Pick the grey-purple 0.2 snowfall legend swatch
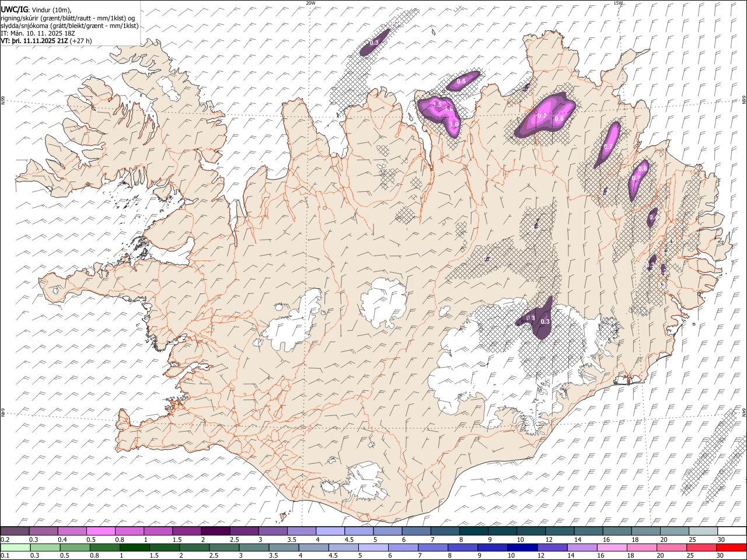 [15, 531]
